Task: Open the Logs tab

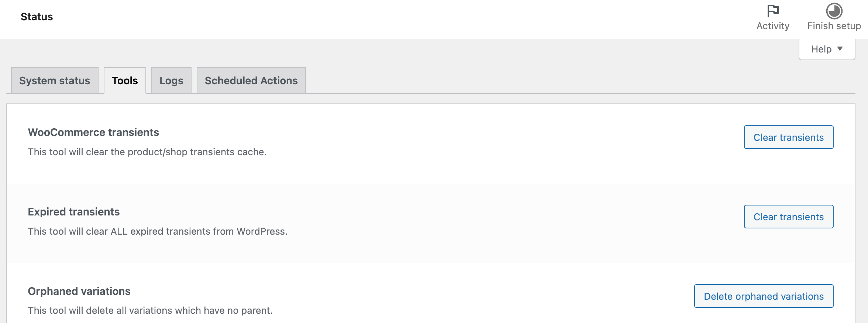Action: [171, 80]
